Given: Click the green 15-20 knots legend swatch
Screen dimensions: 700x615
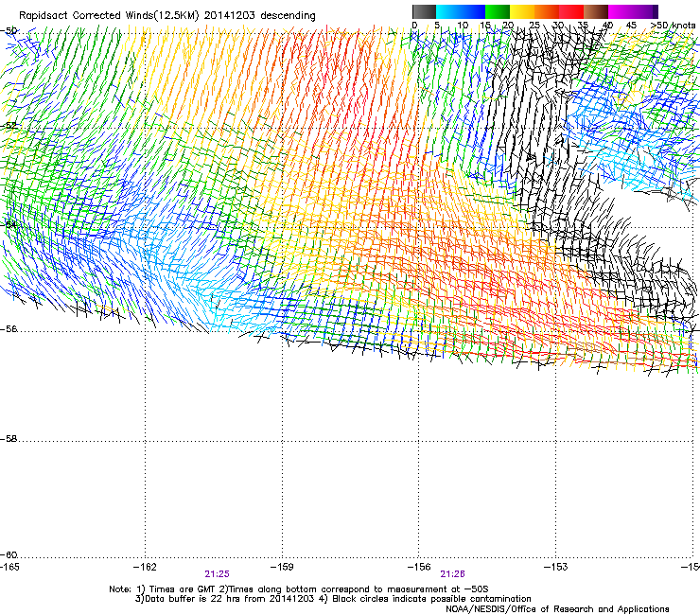Looking at the screenshot, I should 498,11.
